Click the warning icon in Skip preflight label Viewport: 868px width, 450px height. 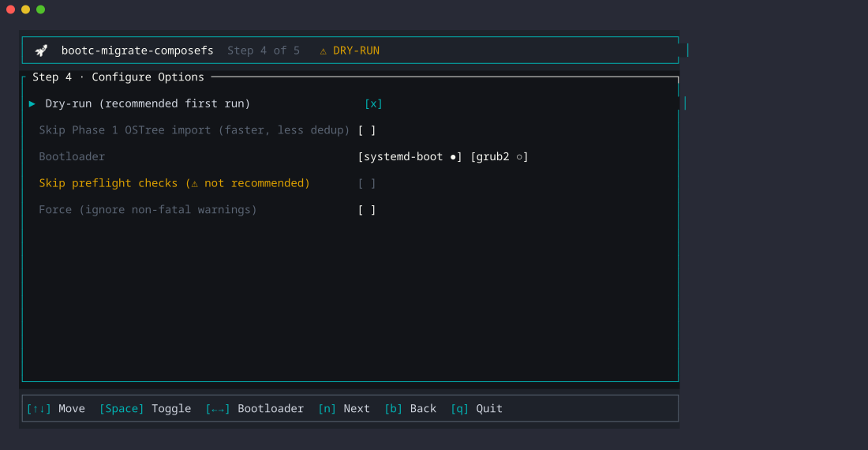tap(194, 184)
